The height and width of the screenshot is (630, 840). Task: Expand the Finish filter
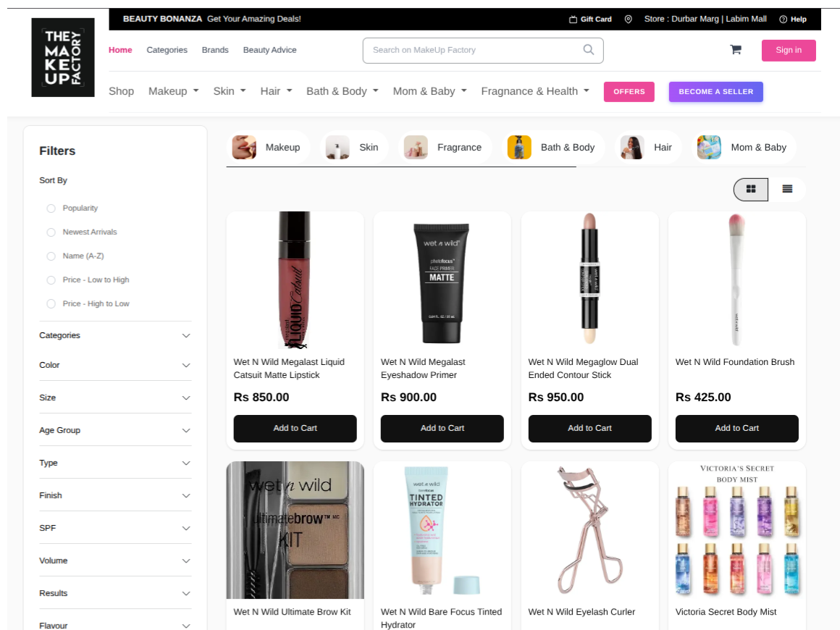click(115, 495)
